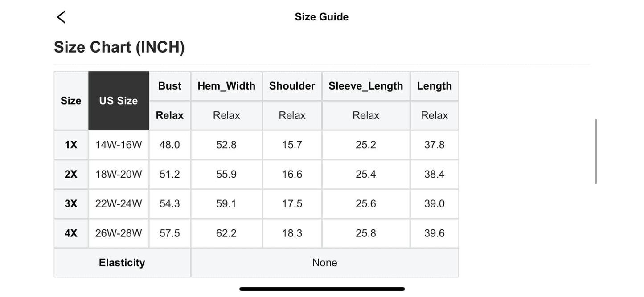The image size is (644, 297).
Task: Click the Hem_Width column header
Action: point(226,86)
